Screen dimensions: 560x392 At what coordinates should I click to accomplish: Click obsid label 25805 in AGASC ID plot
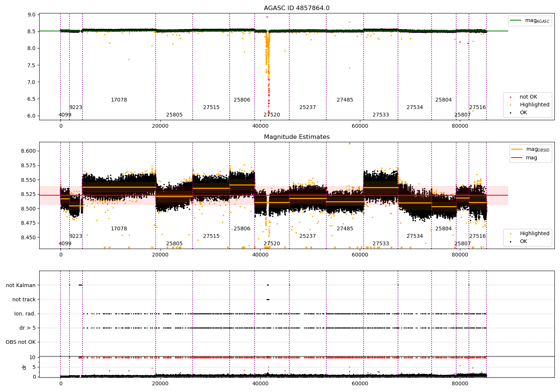pos(174,115)
